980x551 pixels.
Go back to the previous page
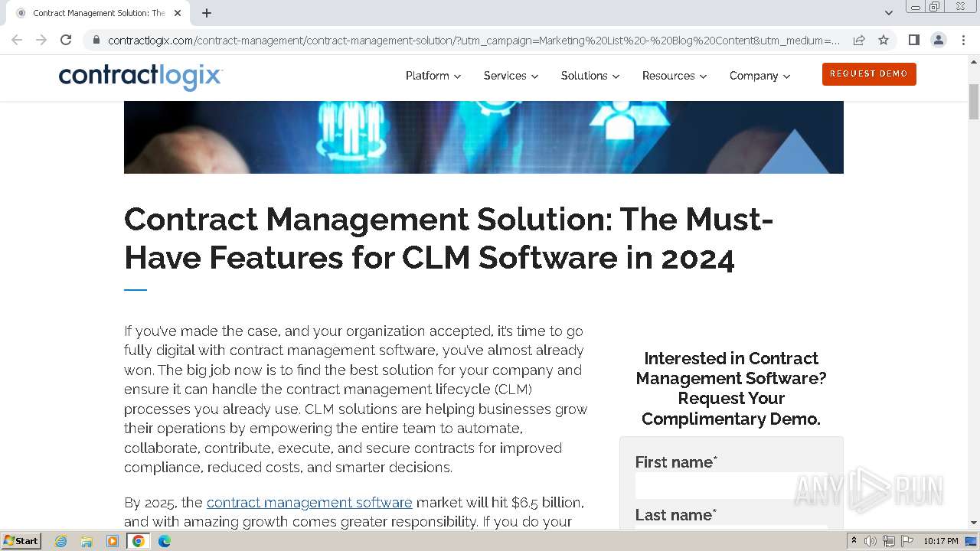(x=17, y=40)
